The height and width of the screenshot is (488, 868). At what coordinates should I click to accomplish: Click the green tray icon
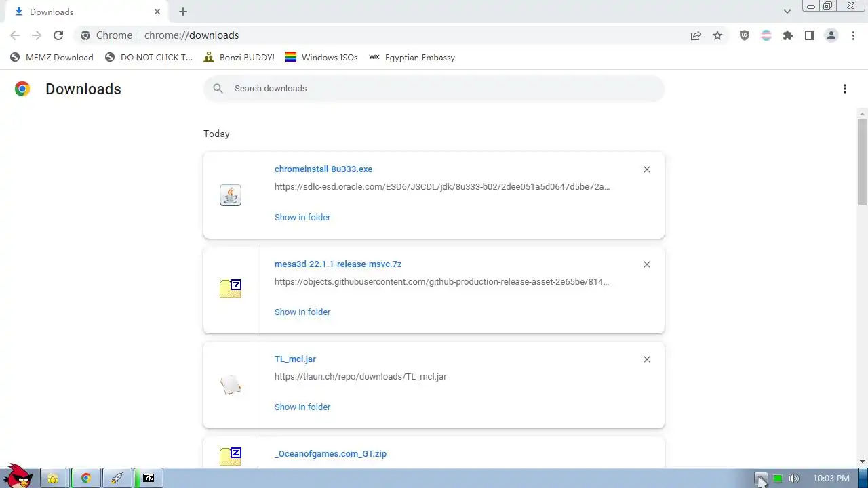coord(778,479)
